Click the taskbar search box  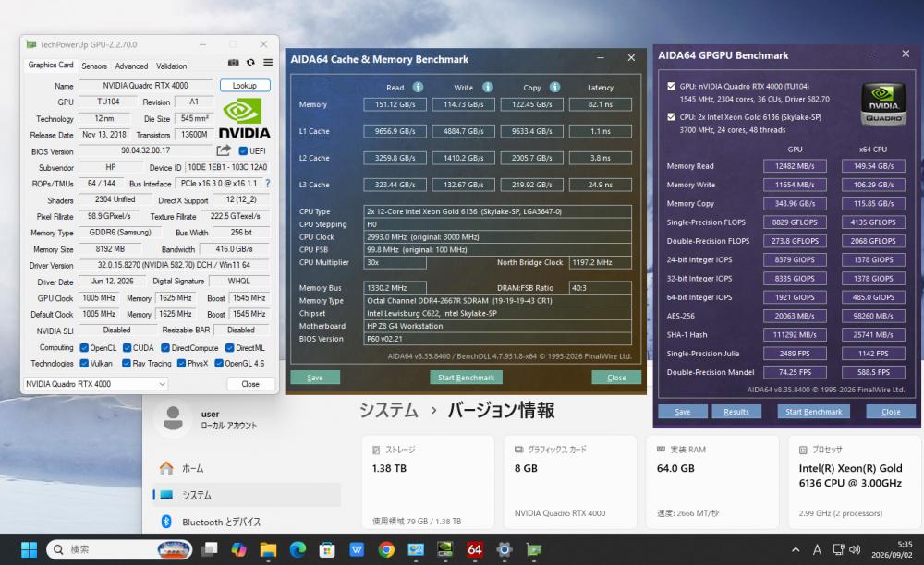119,549
